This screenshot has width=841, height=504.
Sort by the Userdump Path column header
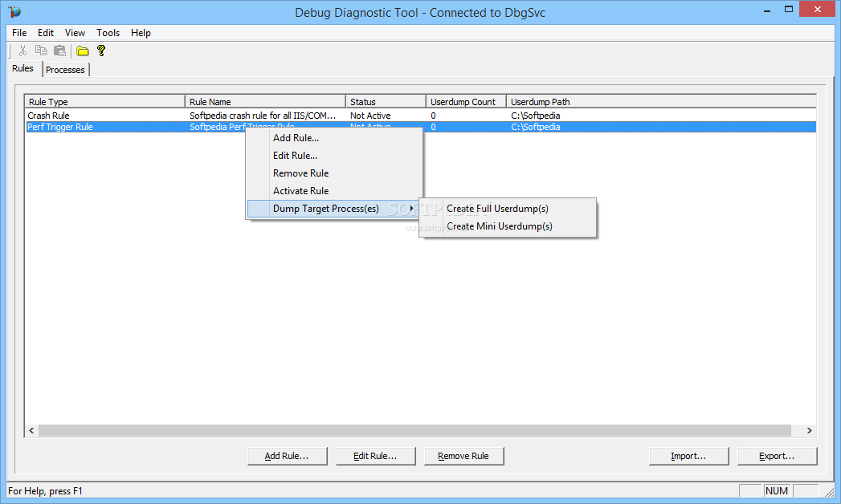tap(661, 101)
